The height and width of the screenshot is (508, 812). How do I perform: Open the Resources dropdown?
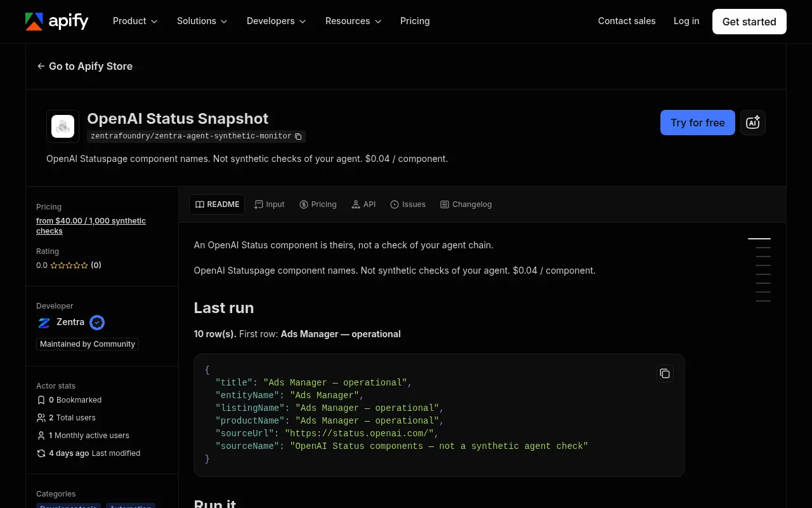click(353, 21)
